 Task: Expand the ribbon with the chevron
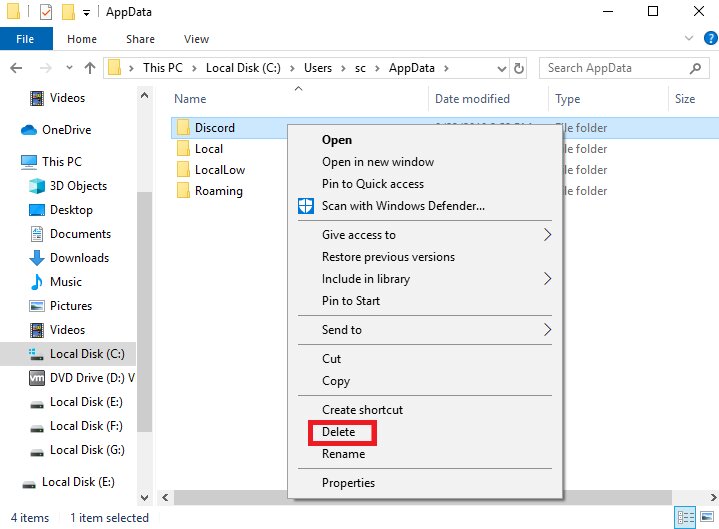pyautogui.click(x=689, y=38)
